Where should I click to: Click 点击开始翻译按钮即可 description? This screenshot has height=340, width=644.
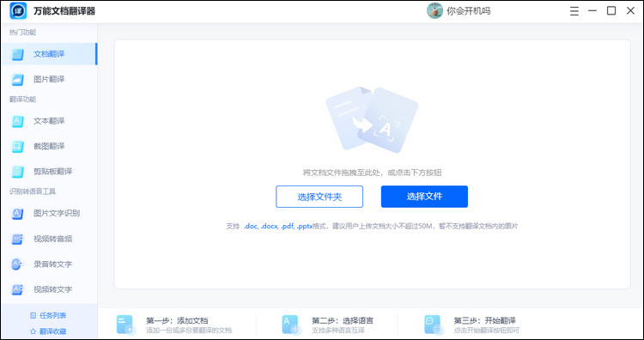point(487,331)
